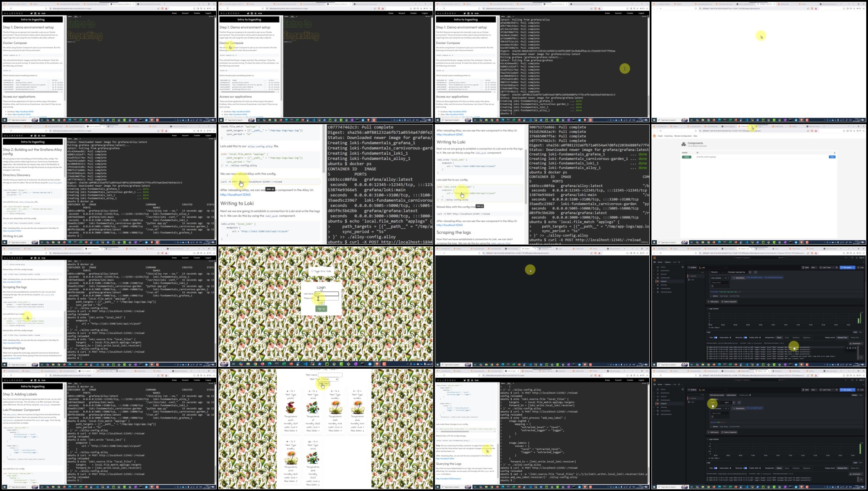Screen dimensions: 868x491
Task: Click breadcrumb share icon in Grafana filename-query frame
Action: [679, 262]
